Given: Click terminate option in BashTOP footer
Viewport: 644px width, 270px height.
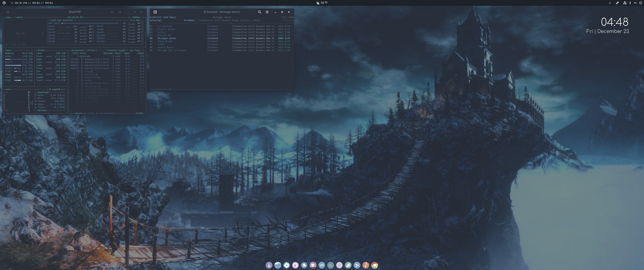Looking at the screenshot, I should [x=107, y=113].
